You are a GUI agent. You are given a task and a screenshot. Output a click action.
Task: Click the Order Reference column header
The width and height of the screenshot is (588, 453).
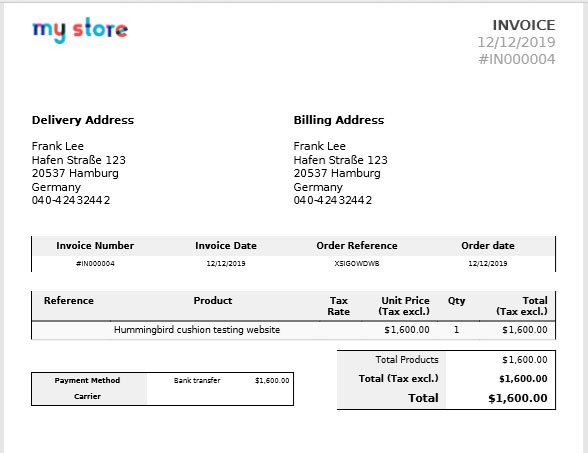[x=357, y=246]
